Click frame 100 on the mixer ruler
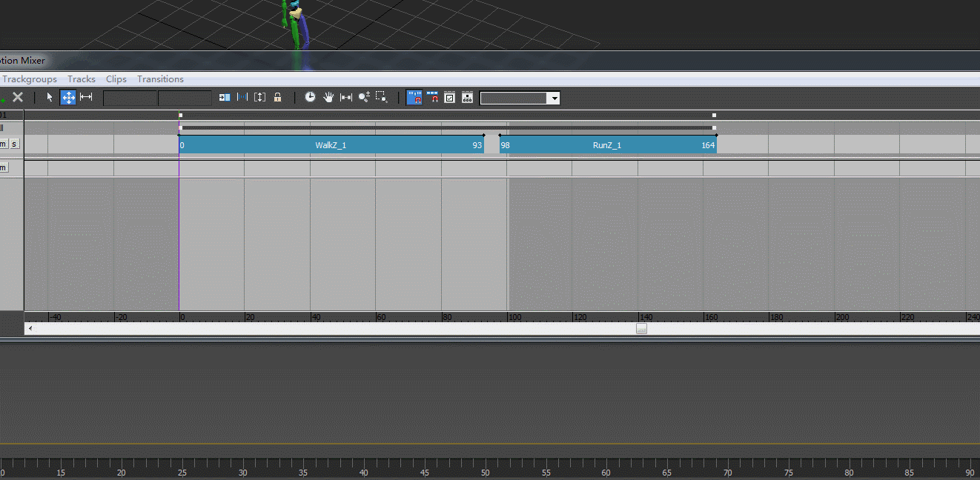This screenshot has height=480, width=980. click(514, 317)
